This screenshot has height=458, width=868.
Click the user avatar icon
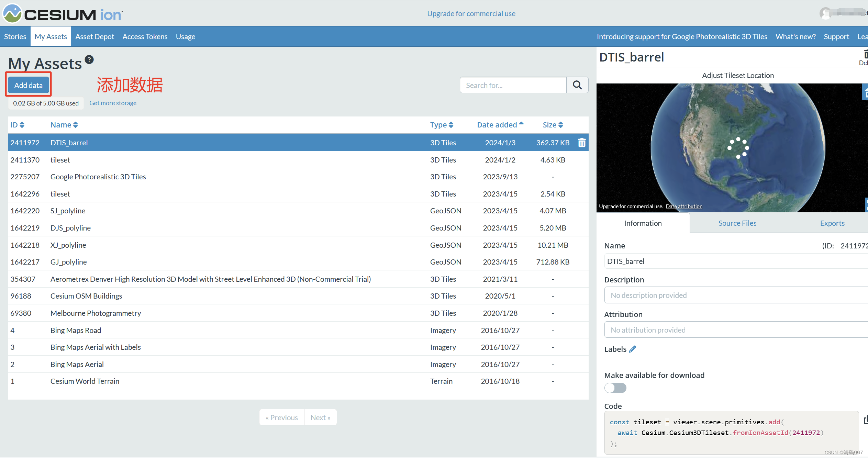click(x=825, y=13)
